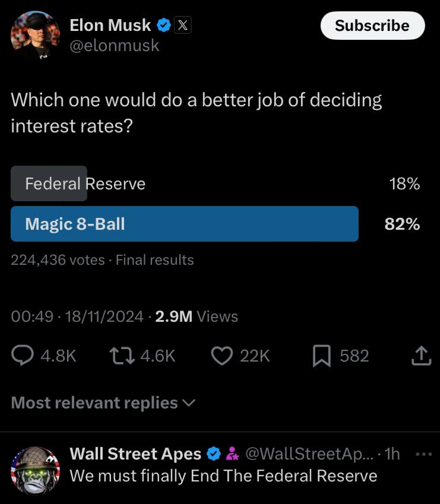This screenshot has height=504, width=440.
Task: Tap the share upload icon
Action: (420, 356)
